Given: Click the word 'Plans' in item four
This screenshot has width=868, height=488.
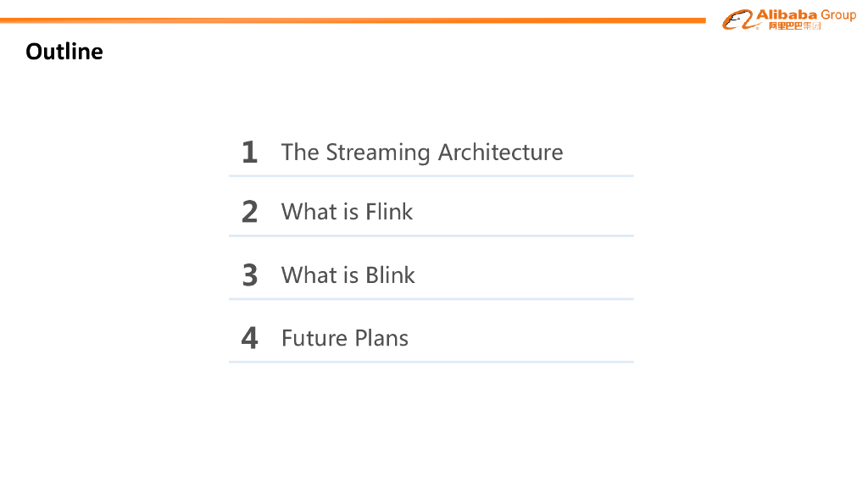Looking at the screenshot, I should click(380, 338).
